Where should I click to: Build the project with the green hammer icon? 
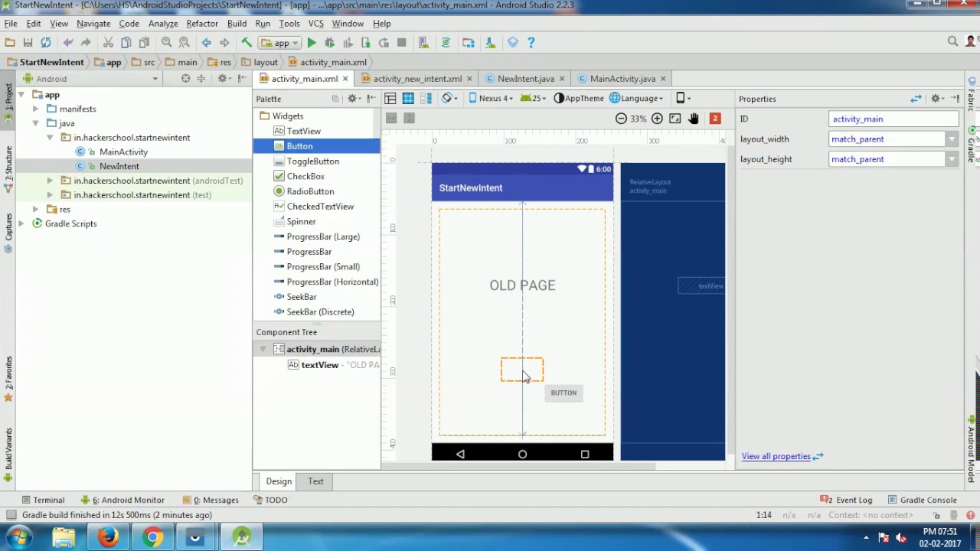(x=247, y=43)
